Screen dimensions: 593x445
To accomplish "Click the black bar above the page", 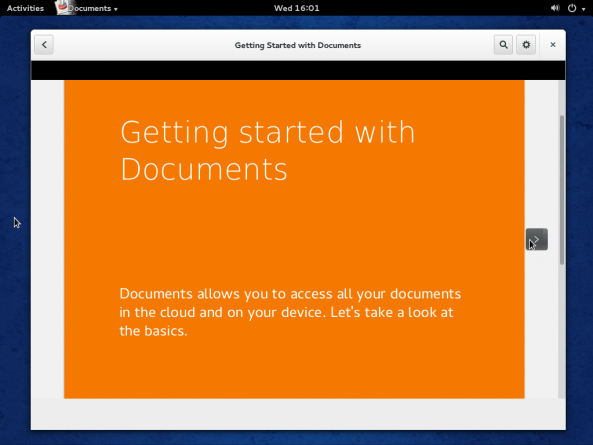I will tap(298, 70).
